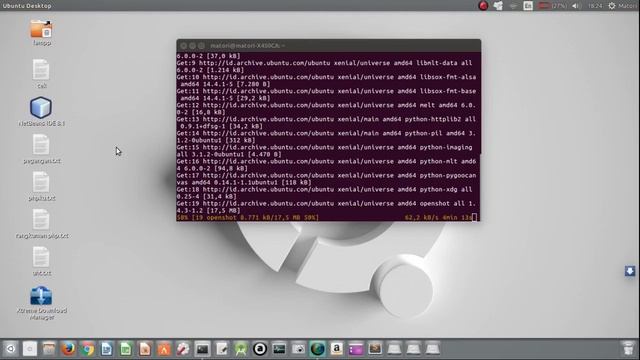Viewport: 640px width, 360px height.
Task: Select the rangkuman php.txt desktop file
Action: pyautogui.click(x=41, y=220)
